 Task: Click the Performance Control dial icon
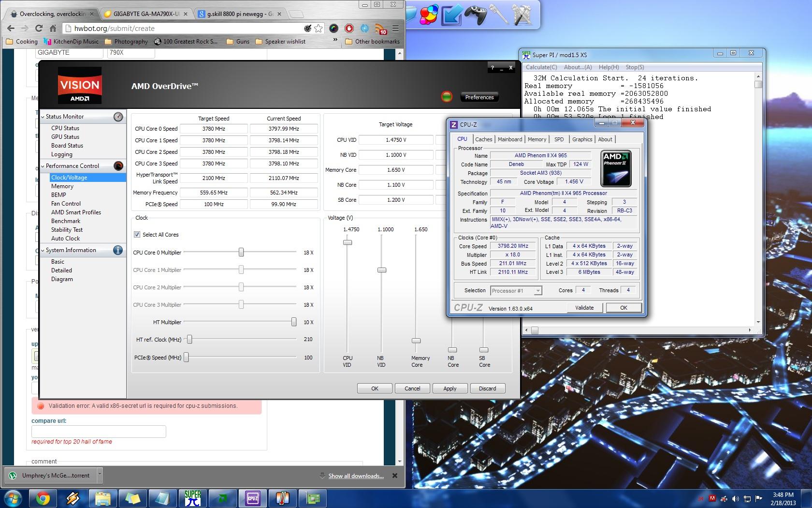(118, 166)
